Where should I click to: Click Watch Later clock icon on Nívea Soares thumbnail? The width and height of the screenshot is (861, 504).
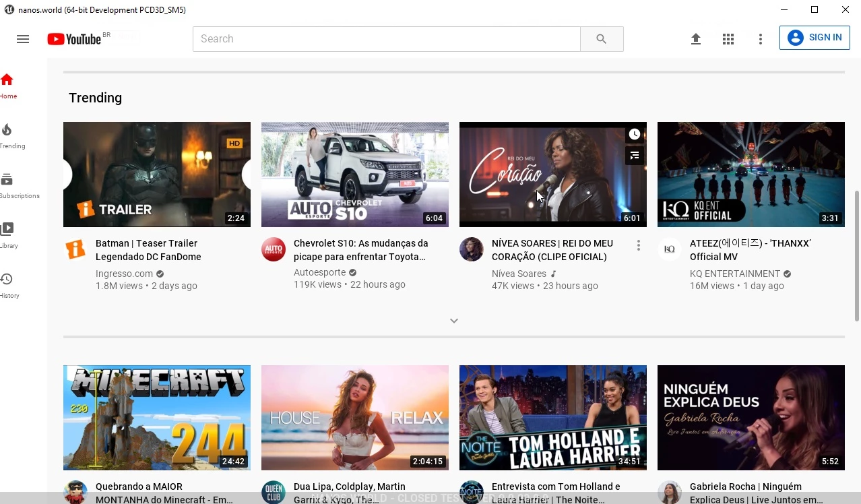click(635, 134)
